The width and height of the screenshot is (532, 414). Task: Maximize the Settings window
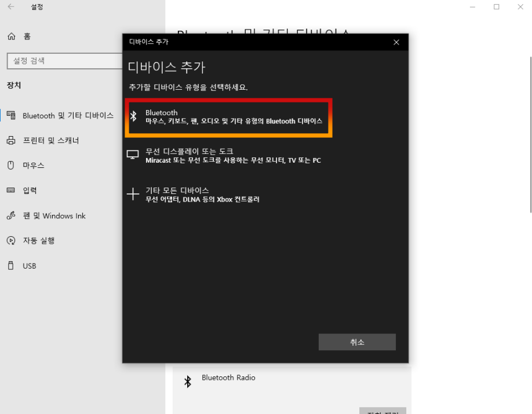pyautogui.click(x=497, y=7)
